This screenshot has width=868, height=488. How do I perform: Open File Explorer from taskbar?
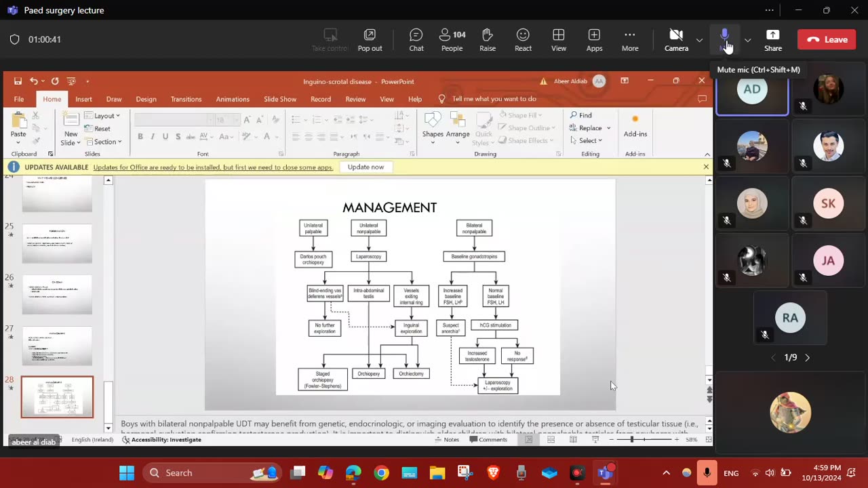[437, 473]
